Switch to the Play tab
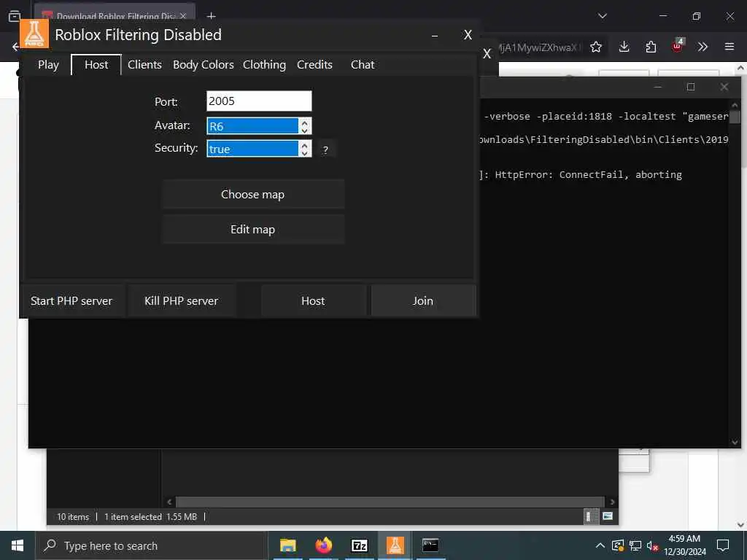The height and width of the screenshot is (560, 747). coord(48,65)
